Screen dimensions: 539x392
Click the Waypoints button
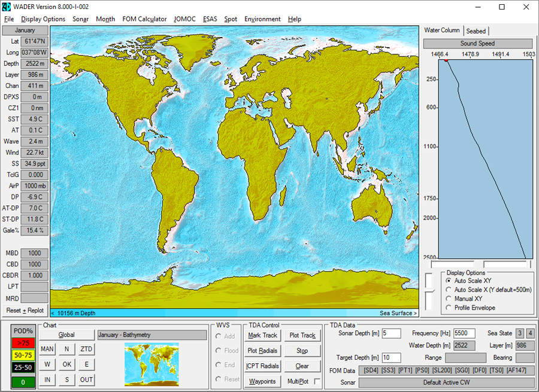262,381
